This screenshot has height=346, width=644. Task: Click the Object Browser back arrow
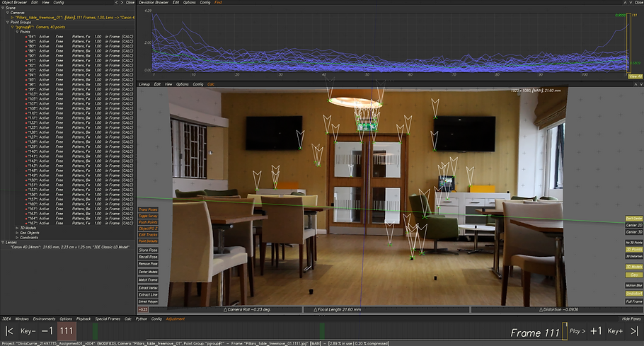coord(116,2)
